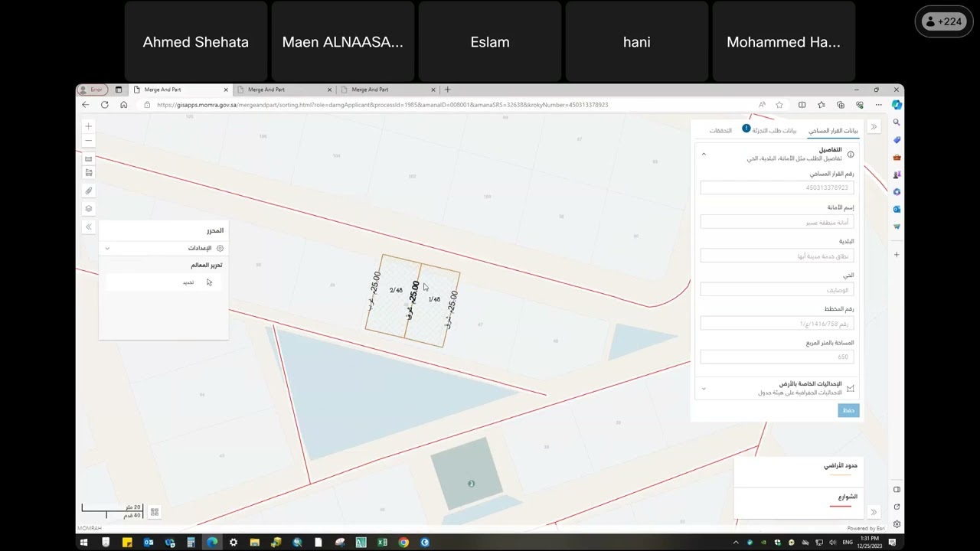Open browser collections
Image resolution: width=980 pixels, height=551 pixels.
841,105
